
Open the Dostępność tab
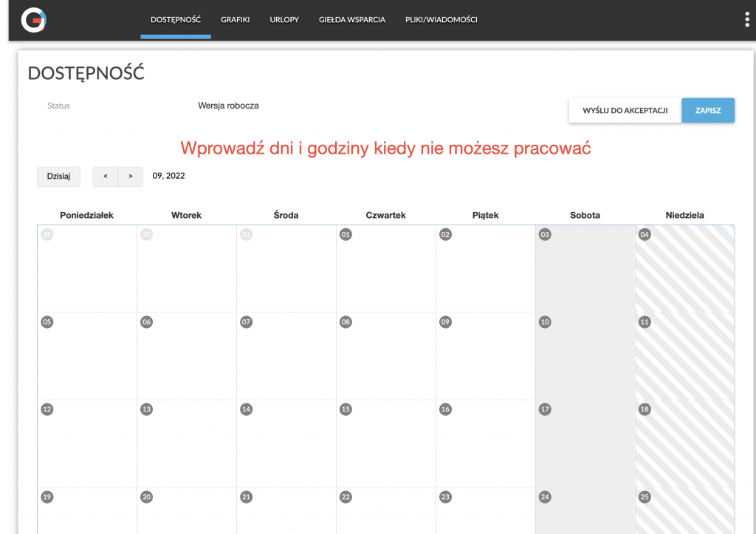pyautogui.click(x=176, y=20)
